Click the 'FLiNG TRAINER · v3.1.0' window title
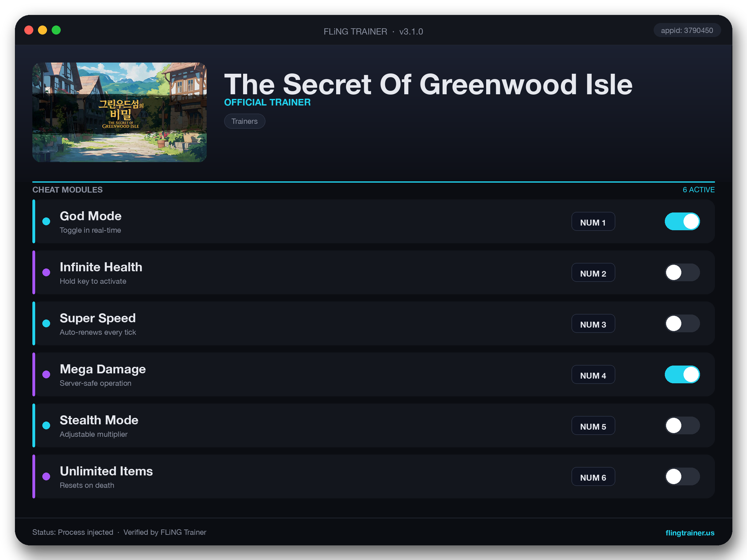This screenshot has height=560, width=747. 373,31
